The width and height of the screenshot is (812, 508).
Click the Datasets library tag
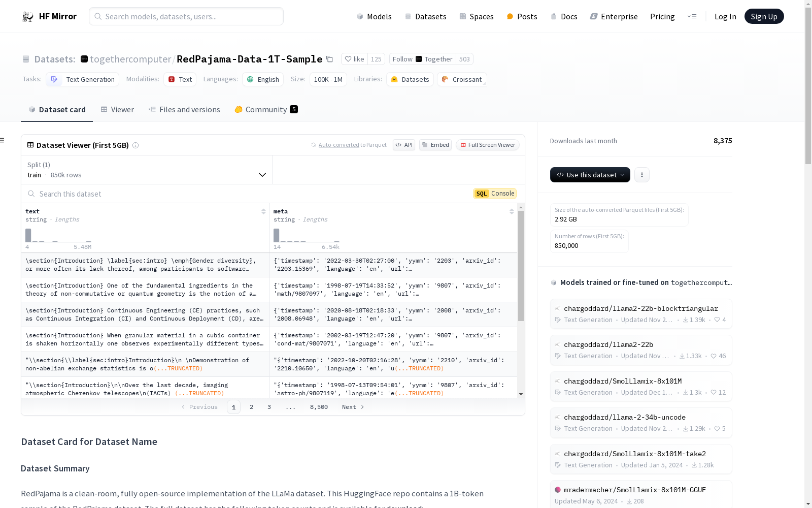pos(410,79)
